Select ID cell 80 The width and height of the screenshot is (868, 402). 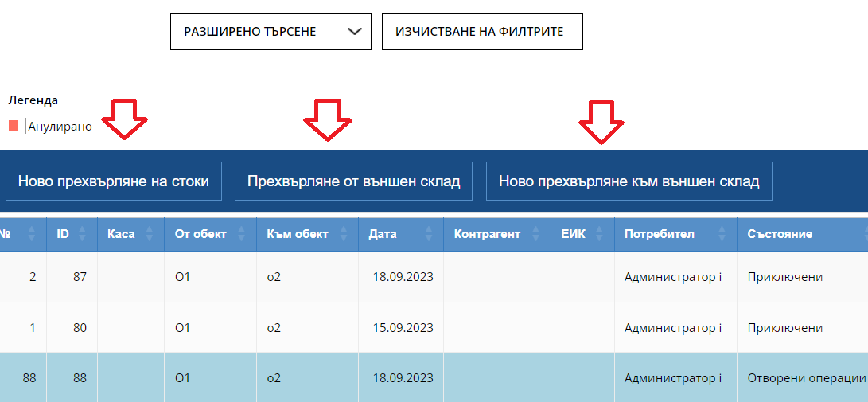[x=72, y=328]
